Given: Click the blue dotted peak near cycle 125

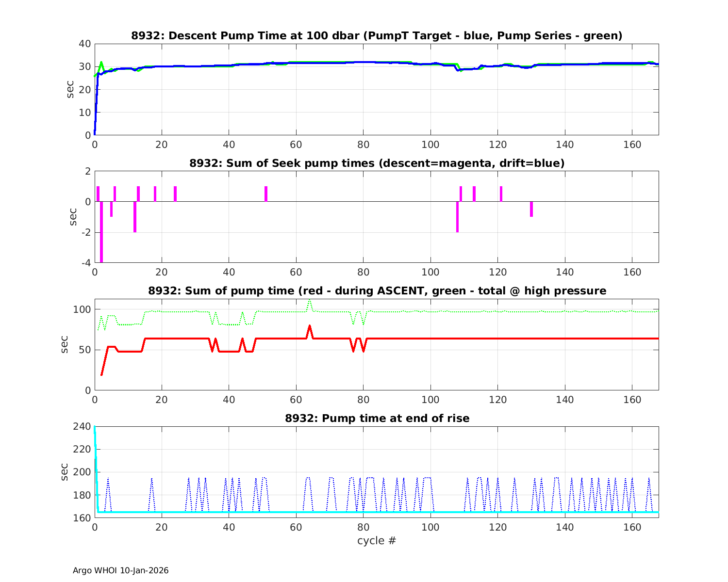Looking at the screenshot, I should click(x=514, y=479).
